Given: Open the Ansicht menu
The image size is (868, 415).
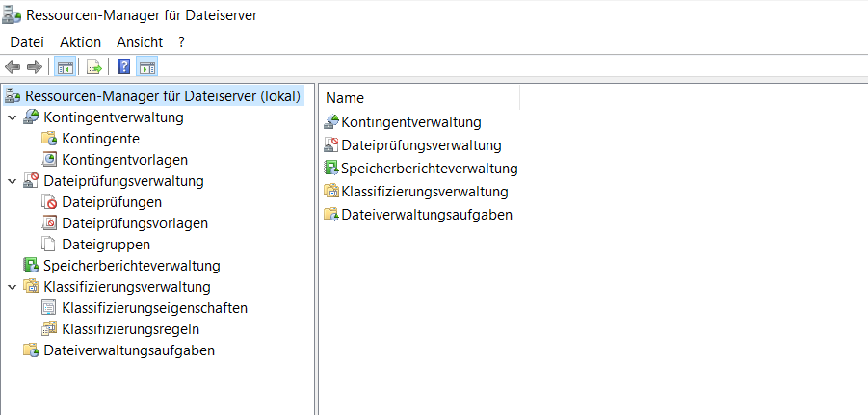Looking at the screenshot, I should 140,42.
